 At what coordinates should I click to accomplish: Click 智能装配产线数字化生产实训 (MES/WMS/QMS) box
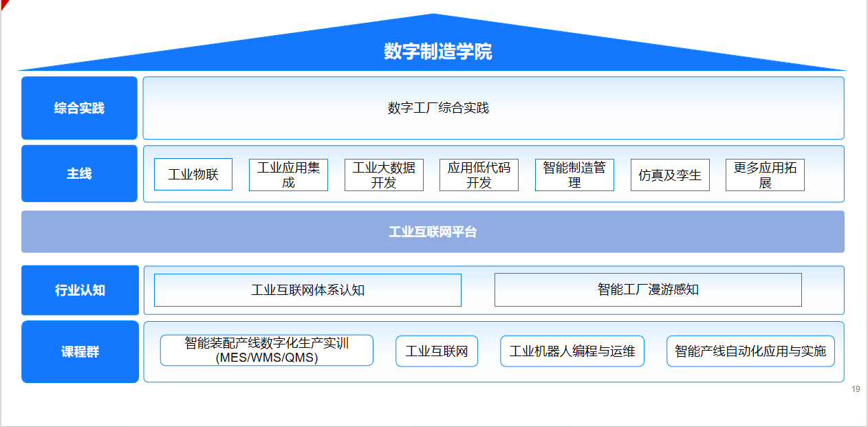point(267,351)
